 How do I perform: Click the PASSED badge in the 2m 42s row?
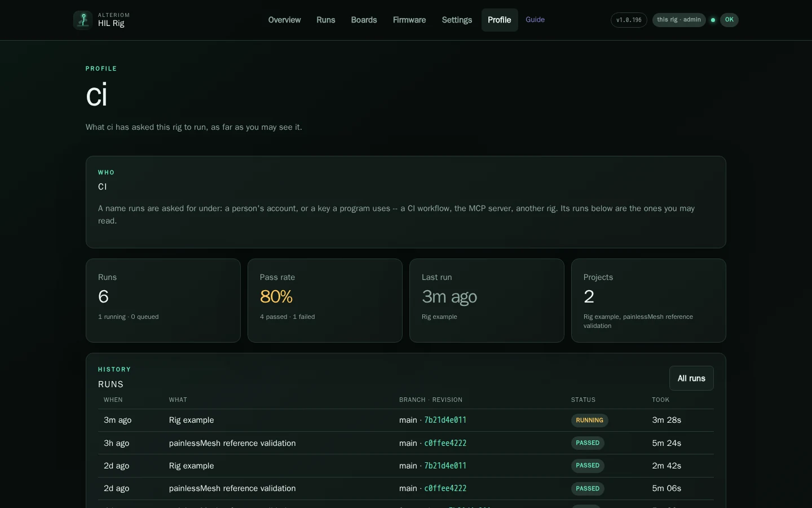pos(588,466)
